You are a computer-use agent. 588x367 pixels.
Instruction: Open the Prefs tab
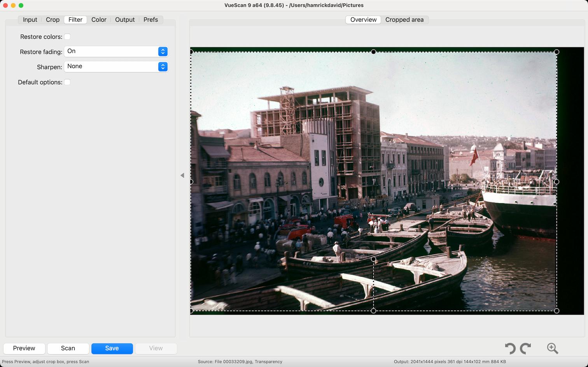(x=150, y=19)
